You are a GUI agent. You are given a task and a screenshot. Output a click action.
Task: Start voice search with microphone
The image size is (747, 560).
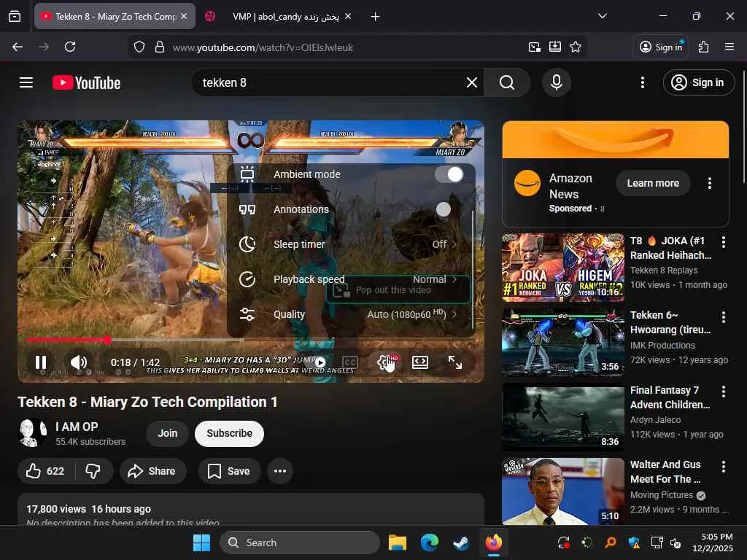556,82
